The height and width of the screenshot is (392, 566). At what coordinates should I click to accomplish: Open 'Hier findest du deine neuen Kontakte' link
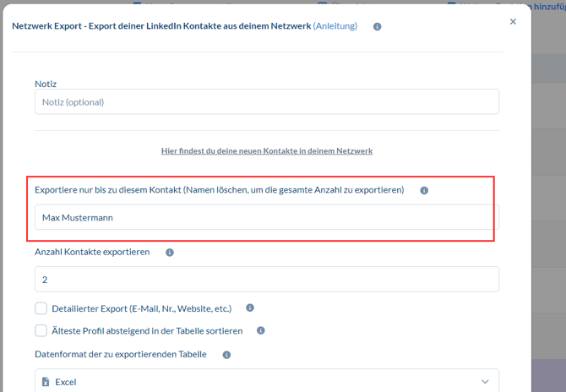point(267,150)
